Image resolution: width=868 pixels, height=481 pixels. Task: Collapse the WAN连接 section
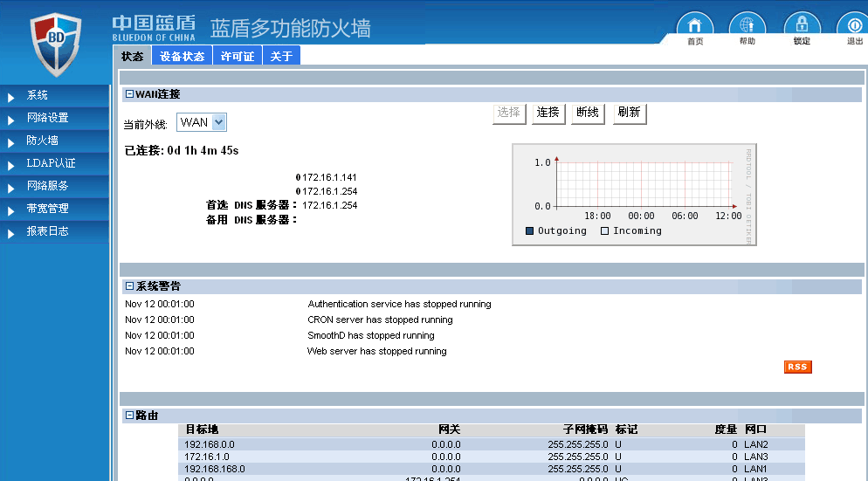129,94
